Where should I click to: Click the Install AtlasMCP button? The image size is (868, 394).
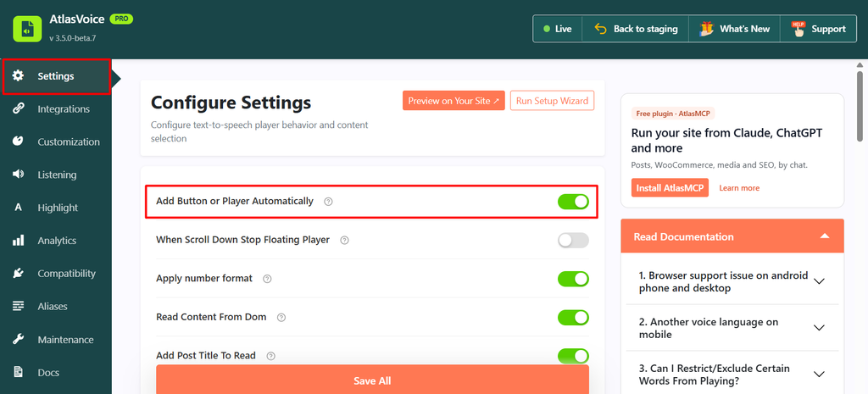click(x=670, y=187)
